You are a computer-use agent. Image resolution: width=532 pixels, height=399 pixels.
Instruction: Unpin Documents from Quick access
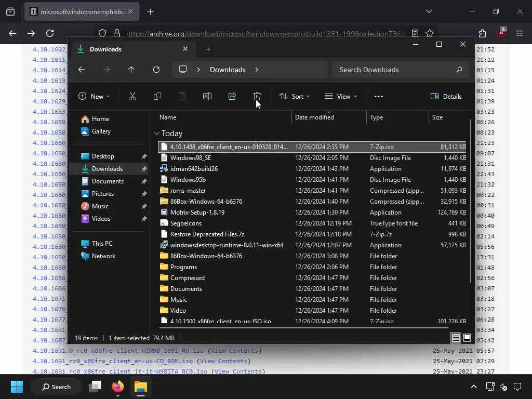(144, 181)
